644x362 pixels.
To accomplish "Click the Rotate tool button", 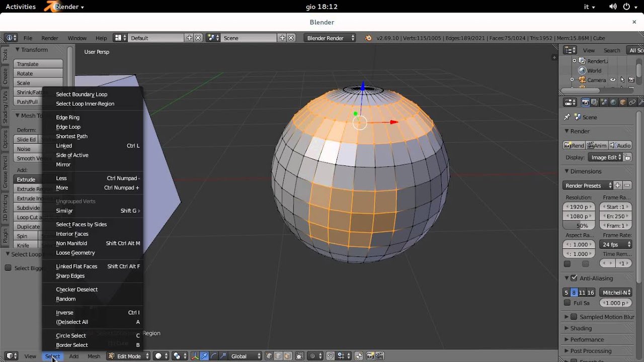I will (38, 73).
